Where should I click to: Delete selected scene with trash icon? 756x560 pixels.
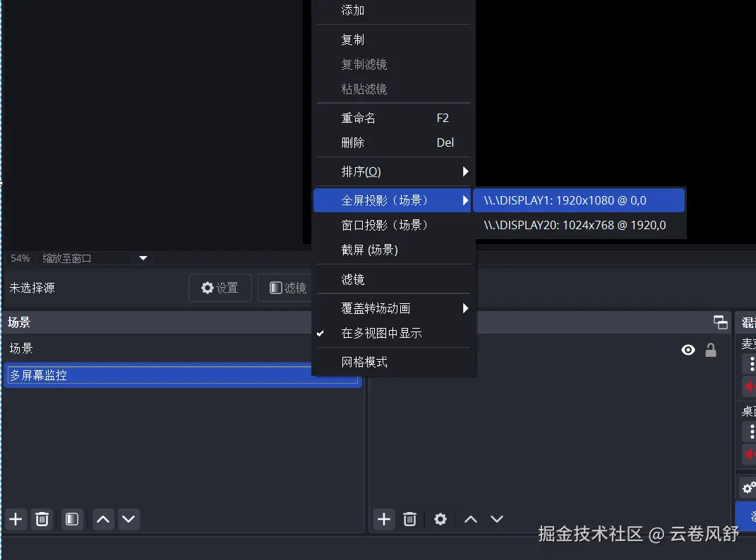(42, 519)
